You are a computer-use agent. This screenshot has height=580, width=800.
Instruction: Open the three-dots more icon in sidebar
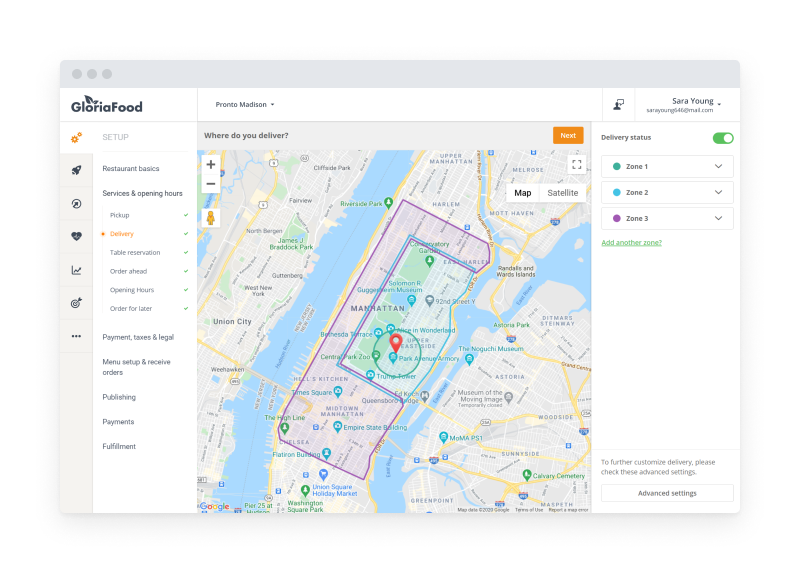click(x=77, y=336)
